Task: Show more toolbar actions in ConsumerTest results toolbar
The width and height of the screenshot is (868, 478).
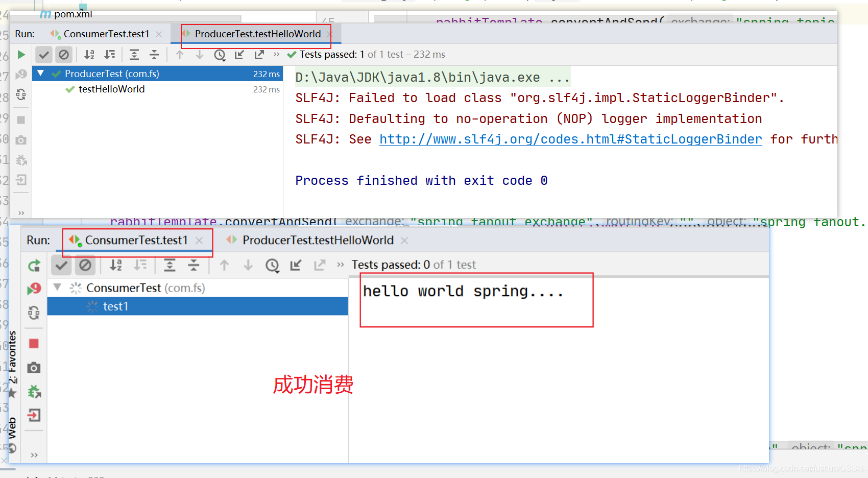Action: tap(341, 265)
